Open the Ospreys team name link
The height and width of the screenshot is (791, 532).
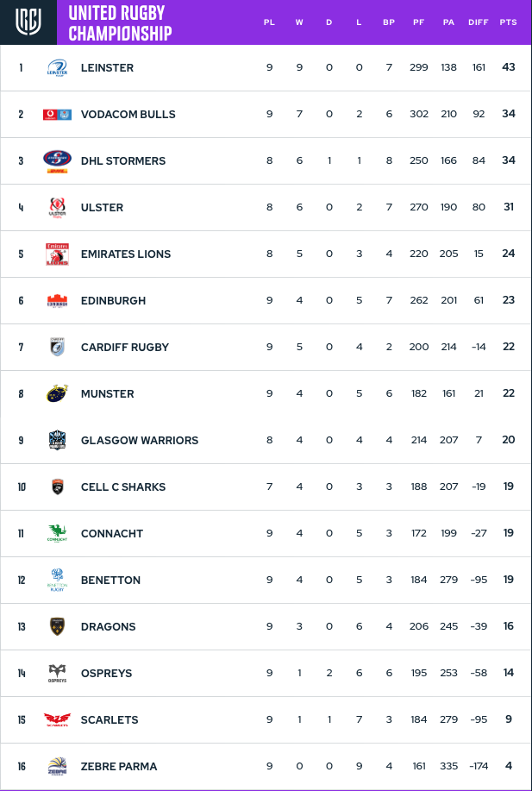[x=106, y=674]
